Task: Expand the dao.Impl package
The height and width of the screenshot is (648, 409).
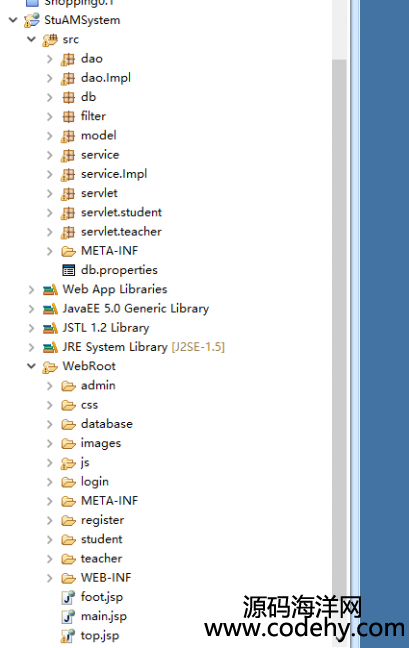Action: 50,78
